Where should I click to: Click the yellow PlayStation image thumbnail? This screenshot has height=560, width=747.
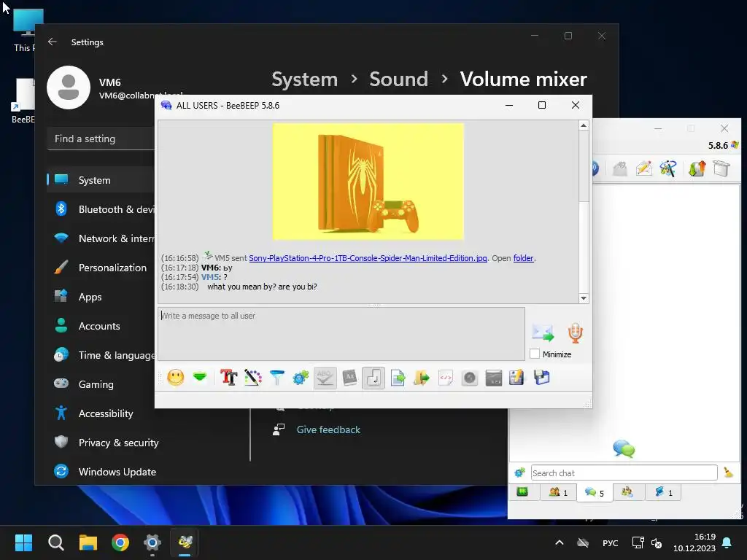click(368, 182)
